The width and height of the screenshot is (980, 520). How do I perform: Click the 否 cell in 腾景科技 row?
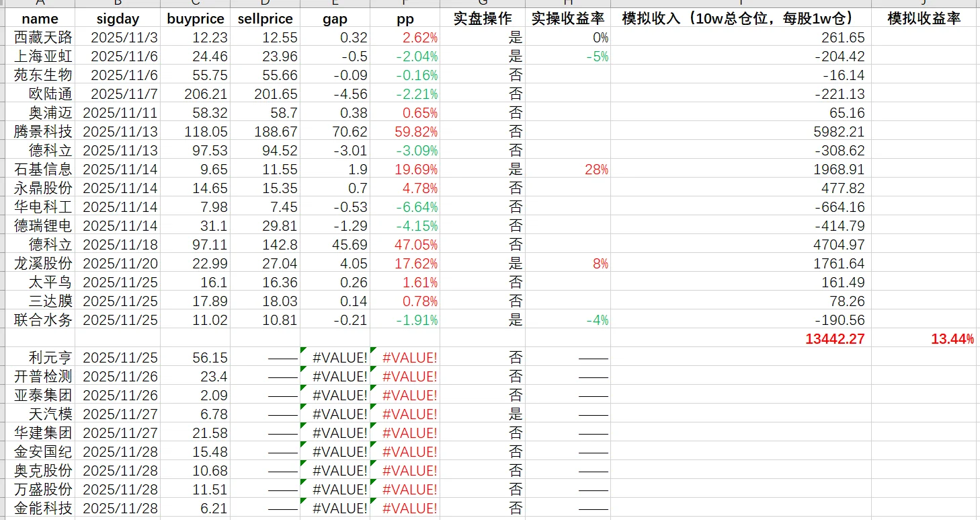(x=483, y=131)
